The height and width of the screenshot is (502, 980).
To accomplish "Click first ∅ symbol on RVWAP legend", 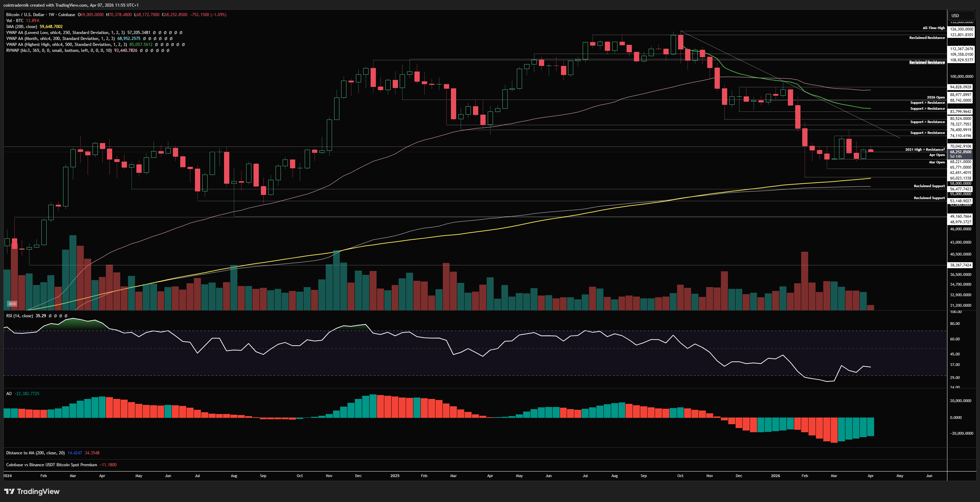I will coord(142,50).
